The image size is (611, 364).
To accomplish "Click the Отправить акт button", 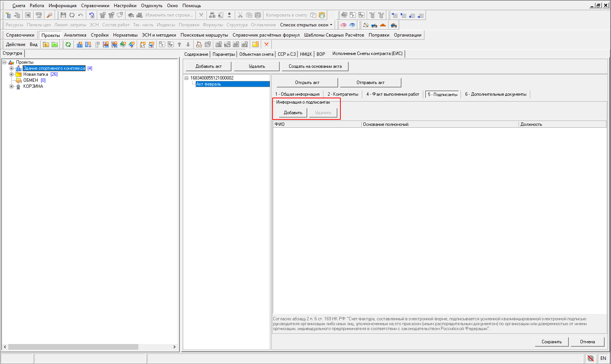I will tap(370, 83).
